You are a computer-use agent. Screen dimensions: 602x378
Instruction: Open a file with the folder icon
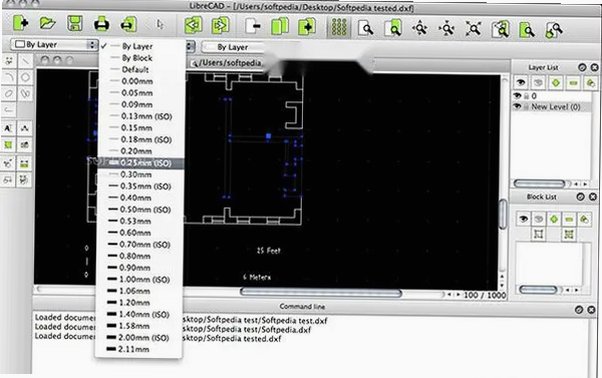[48, 23]
